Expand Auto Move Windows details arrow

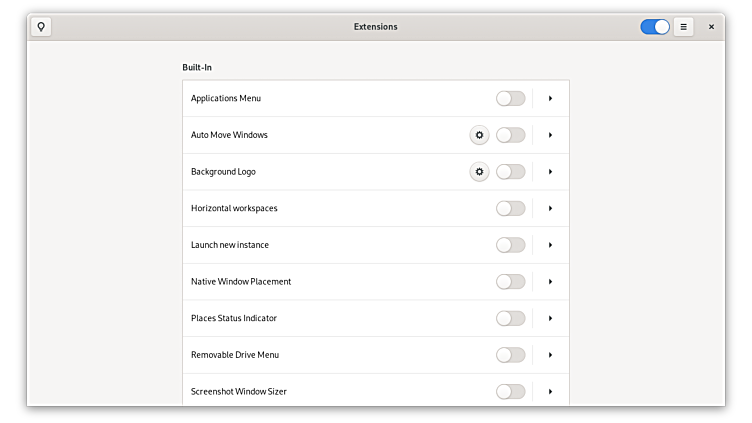click(550, 135)
